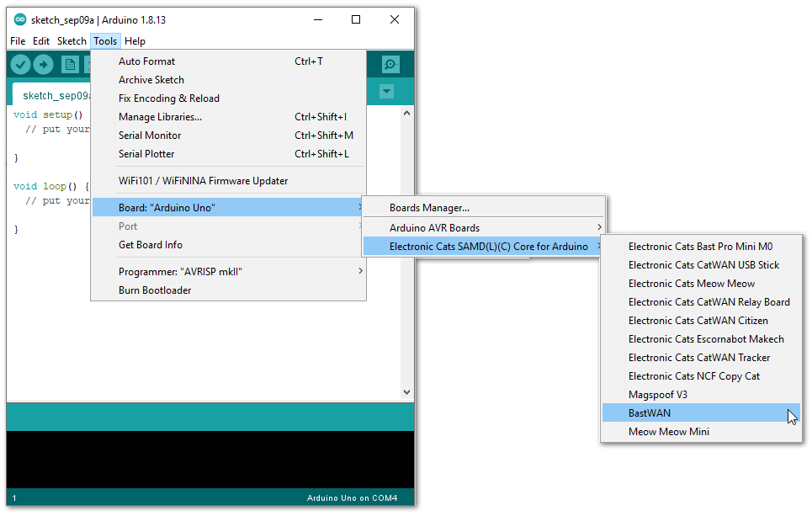Click in the void setup() code line
Image resolution: width=812 pixels, height=516 pixels.
[x=48, y=114]
